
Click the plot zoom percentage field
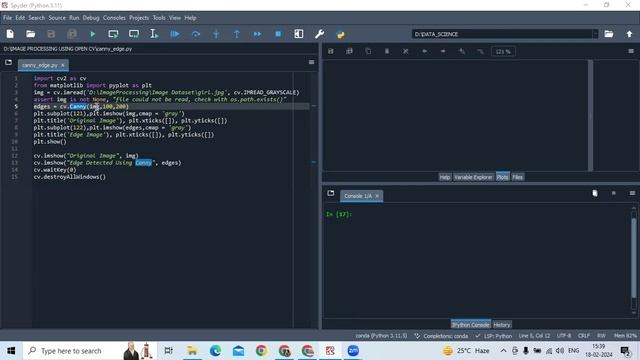point(503,51)
